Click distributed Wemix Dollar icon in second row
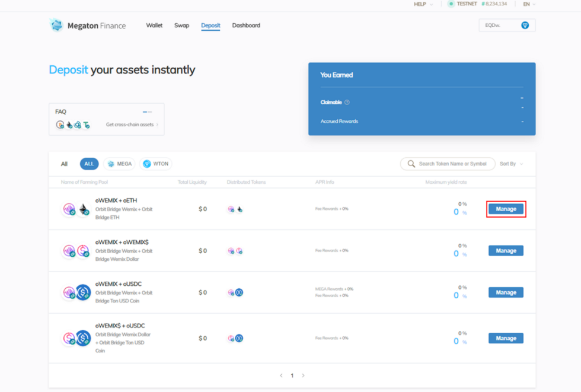 pos(240,251)
